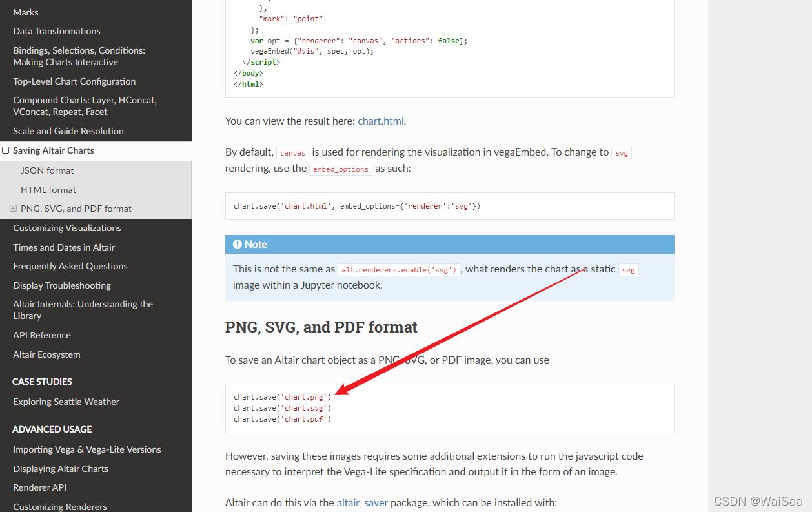Screen dimensions: 812x512
Task: Go to JSON format in the sidebar
Action: click(x=47, y=170)
